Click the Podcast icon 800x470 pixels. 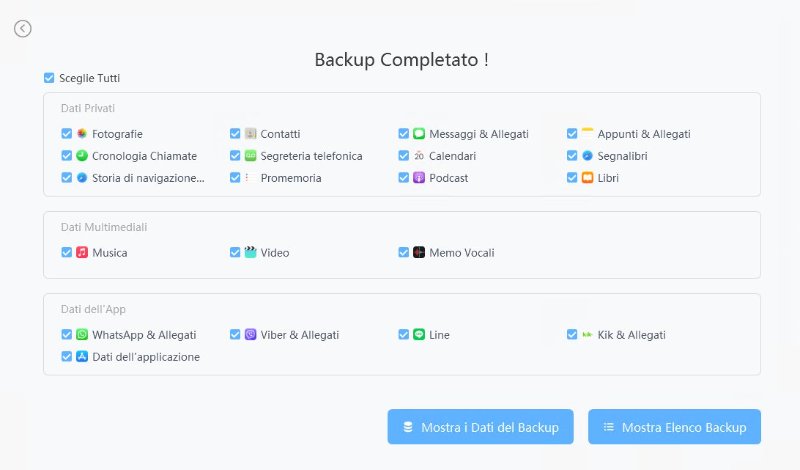419,178
